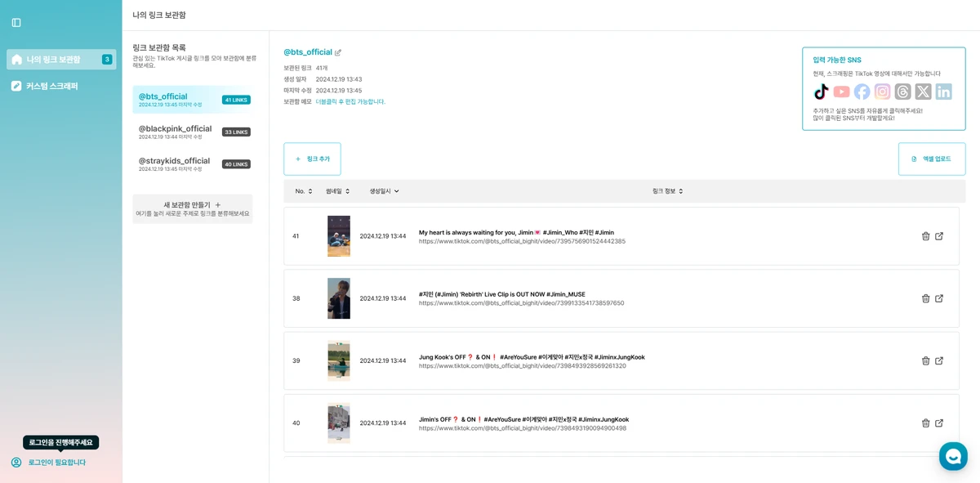Select @blackpink_official collection

(x=193, y=132)
